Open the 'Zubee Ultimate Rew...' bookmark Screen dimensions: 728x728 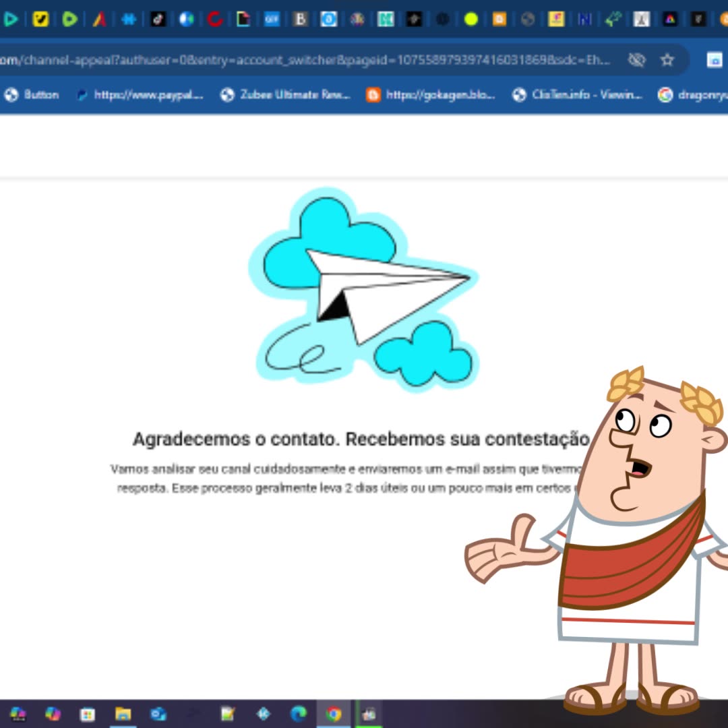point(285,95)
